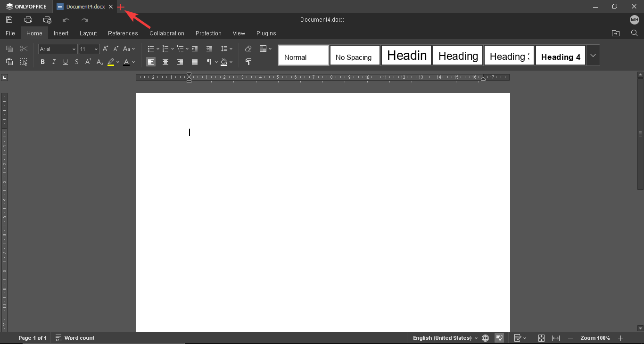Click the Cut scissors icon
This screenshot has height=344, width=644.
click(24, 49)
